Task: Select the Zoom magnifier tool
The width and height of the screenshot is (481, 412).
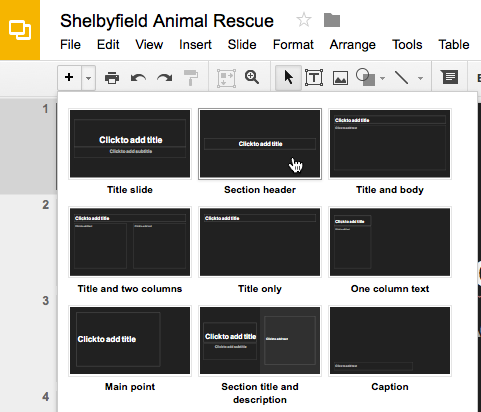Action: click(x=252, y=77)
